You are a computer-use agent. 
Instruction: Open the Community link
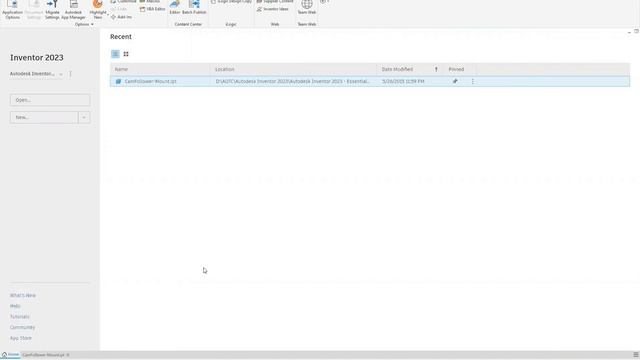pyautogui.click(x=22, y=327)
